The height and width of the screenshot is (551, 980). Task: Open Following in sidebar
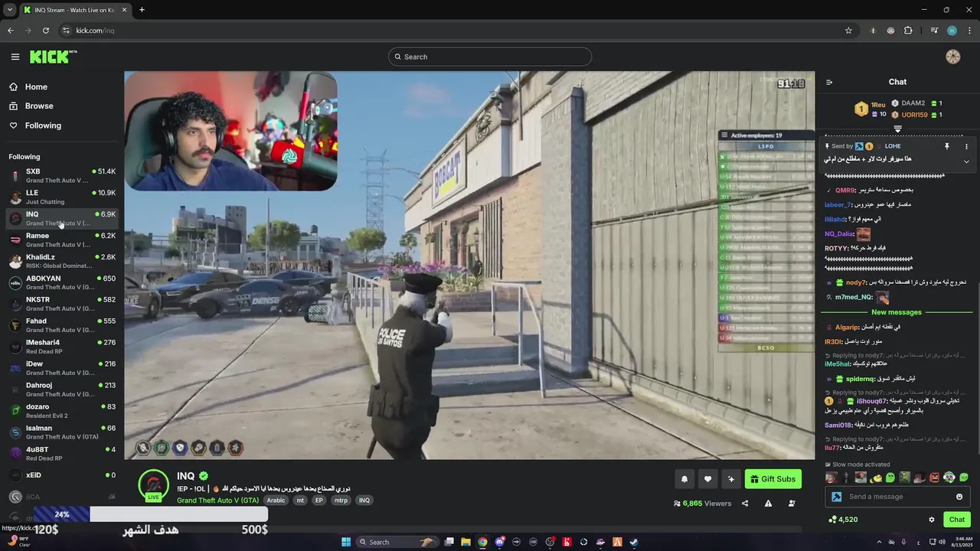[x=43, y=126]
